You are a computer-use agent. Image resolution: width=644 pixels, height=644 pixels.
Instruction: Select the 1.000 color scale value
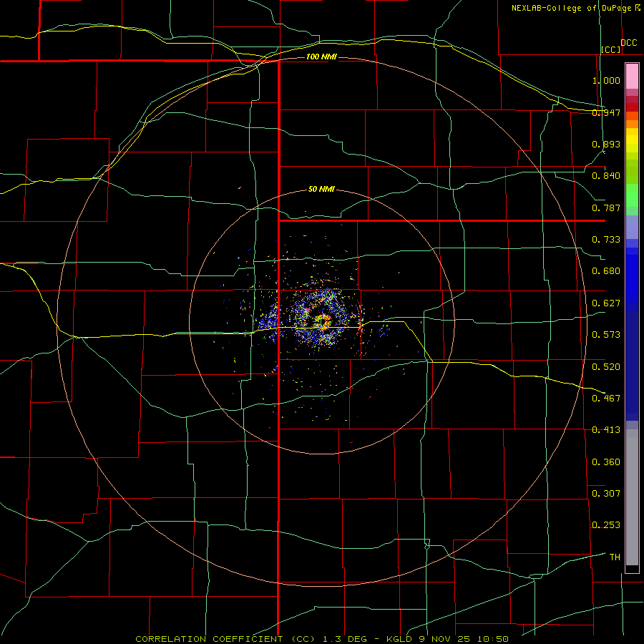[606, 80]
